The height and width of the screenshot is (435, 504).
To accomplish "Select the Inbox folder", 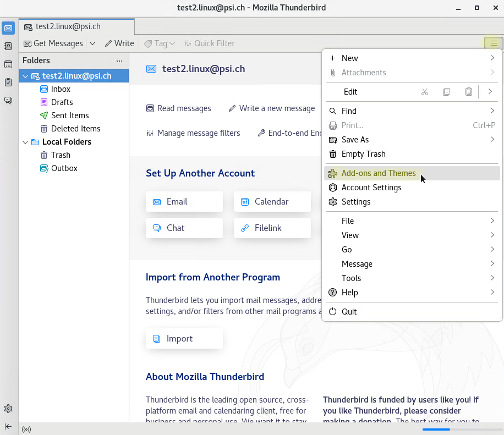I will [74, 89].
